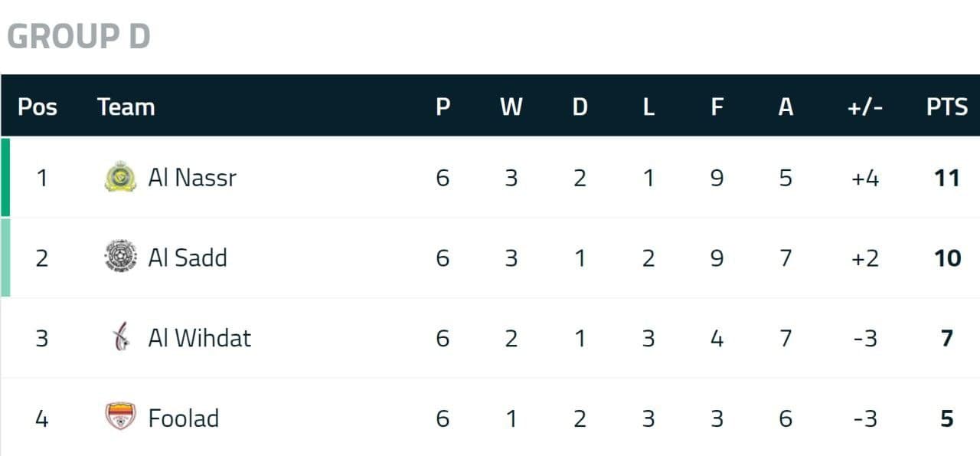Image resolution: width=980 pixels, height=456 pixels.
Task: Click the W wins column header
Action: 511,107
